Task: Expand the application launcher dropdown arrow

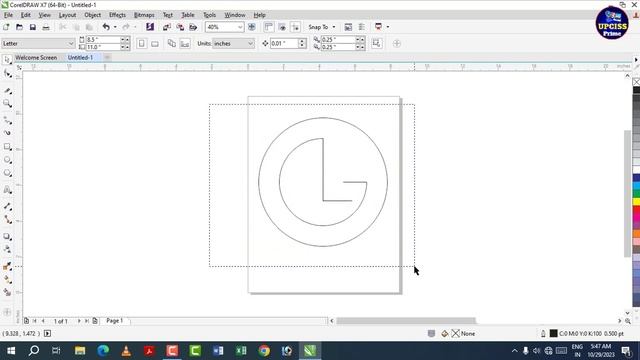Action: point(387,27)
